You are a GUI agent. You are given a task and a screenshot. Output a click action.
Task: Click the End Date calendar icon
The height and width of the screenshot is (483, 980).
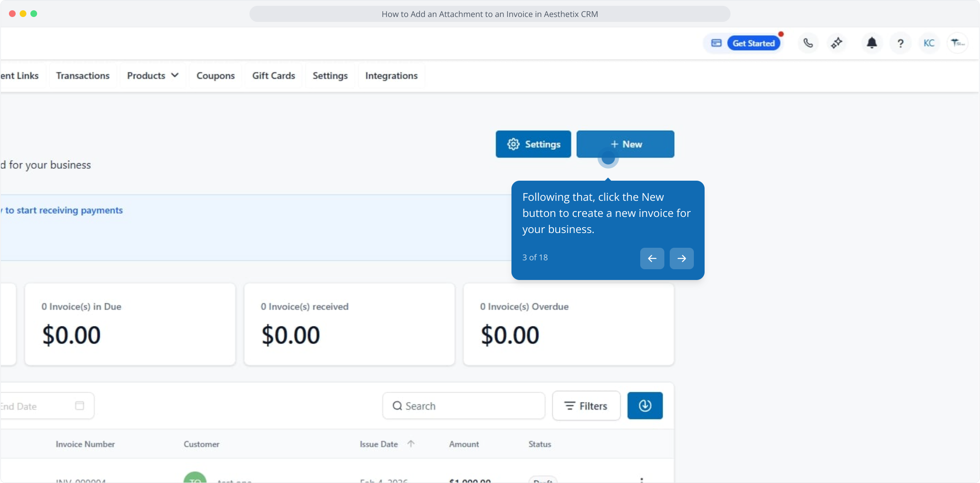(80, 406)
